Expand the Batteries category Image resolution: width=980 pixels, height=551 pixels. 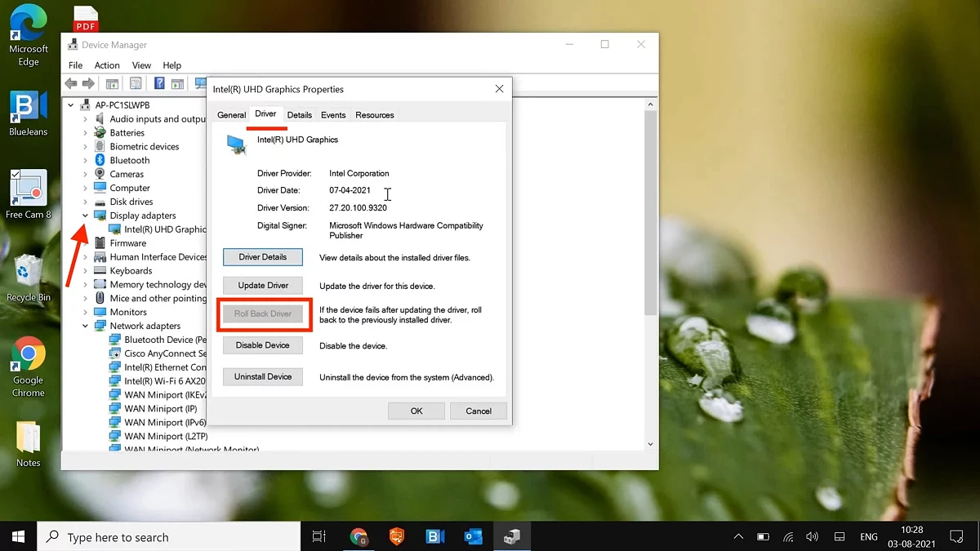coord(85,133)
